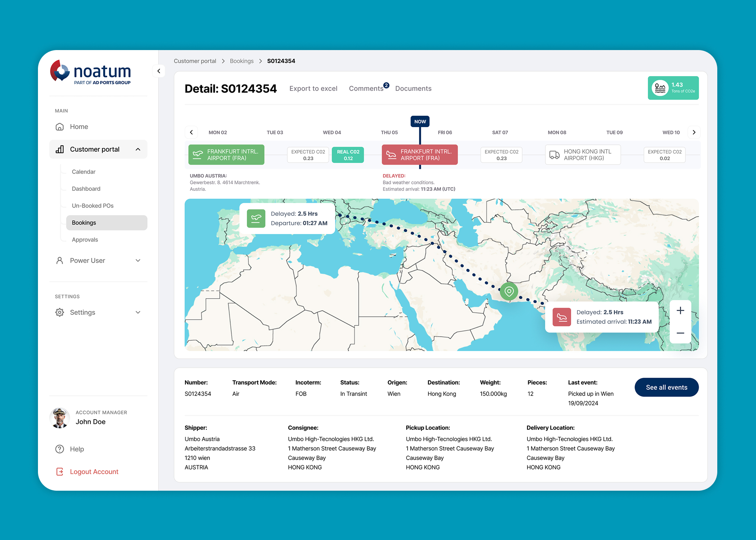The height and width of the screenshot is (540, 756).
Task: Select the delayed Frankfurt airport timeline card
Action: click(419, 155)
